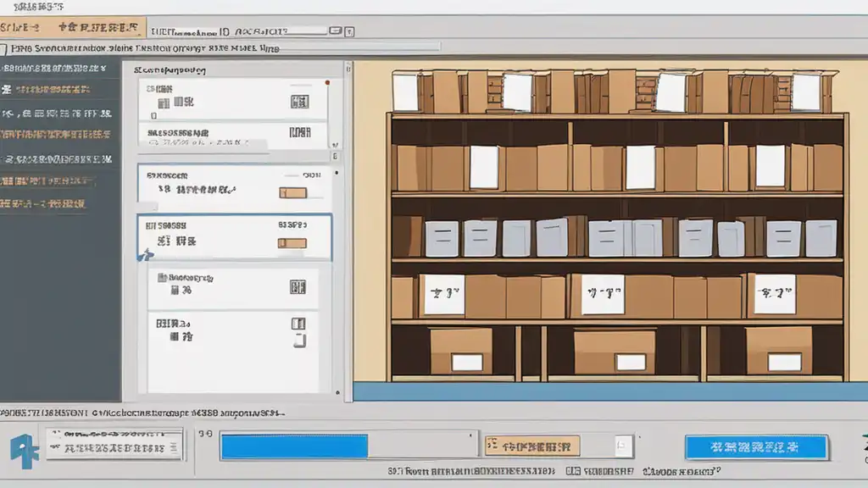Open the small dropdown box at end of top bar

(349, 32)
